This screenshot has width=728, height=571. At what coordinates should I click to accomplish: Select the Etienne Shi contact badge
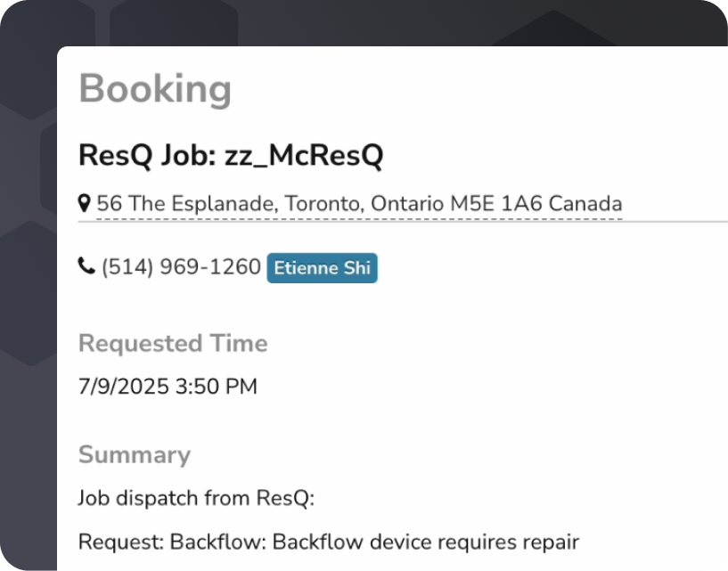pyautogui.click(x=323, y=268)
